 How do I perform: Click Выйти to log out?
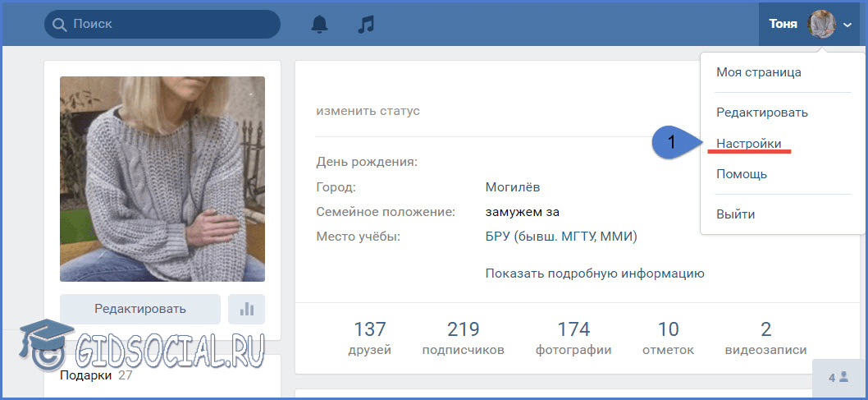(735, 214)
